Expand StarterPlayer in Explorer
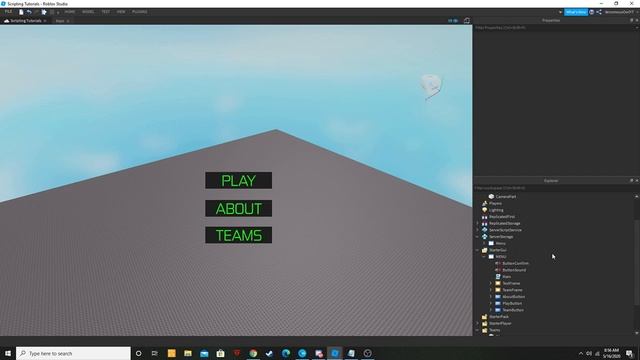 (x=478, y=323)
